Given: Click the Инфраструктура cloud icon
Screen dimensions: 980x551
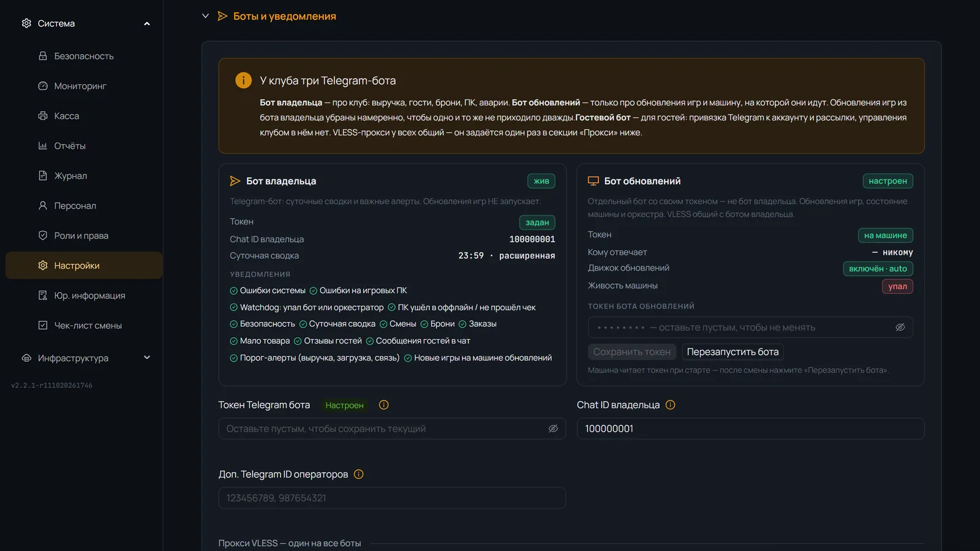Looking at the screenshot, I should pyautogui.click(x=26, y=358).
